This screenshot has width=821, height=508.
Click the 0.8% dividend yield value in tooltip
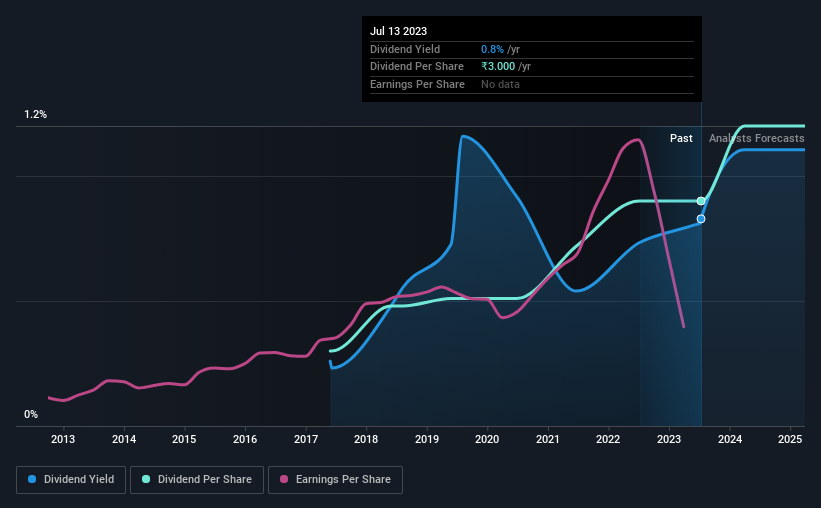tap(492, 49)
